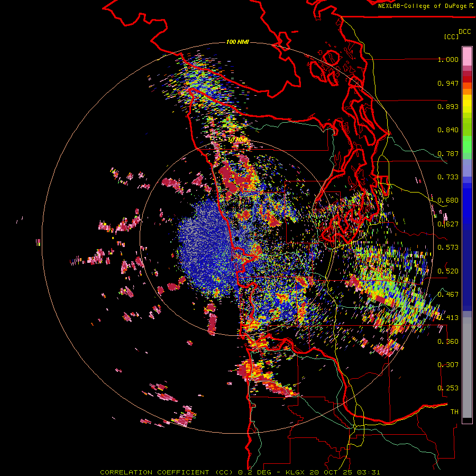Click the 0.573 scale label
Viewport: 476px width, 476px height.
click(x=448, y=248)
